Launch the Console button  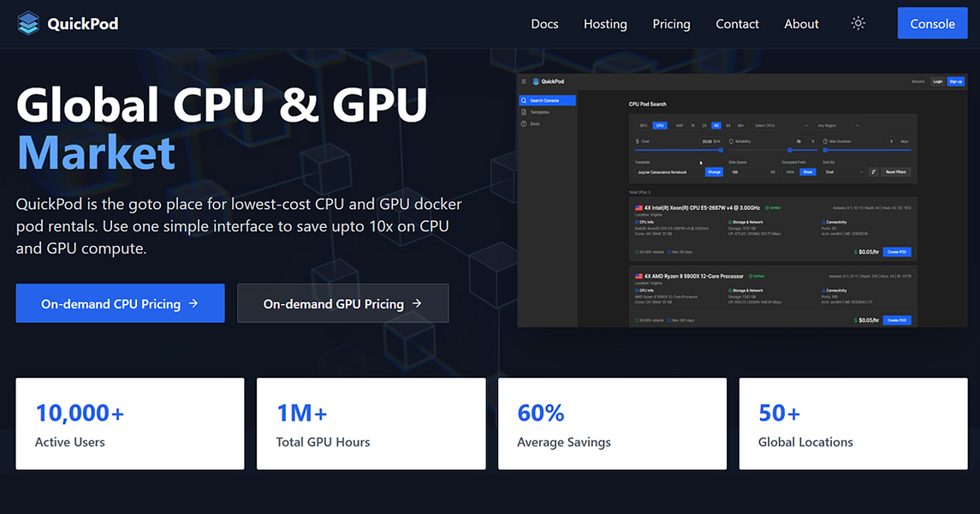click(933, 23)
